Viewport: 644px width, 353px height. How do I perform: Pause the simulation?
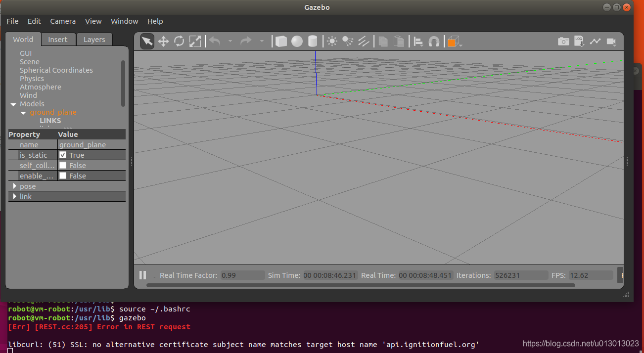click(142, 275)
